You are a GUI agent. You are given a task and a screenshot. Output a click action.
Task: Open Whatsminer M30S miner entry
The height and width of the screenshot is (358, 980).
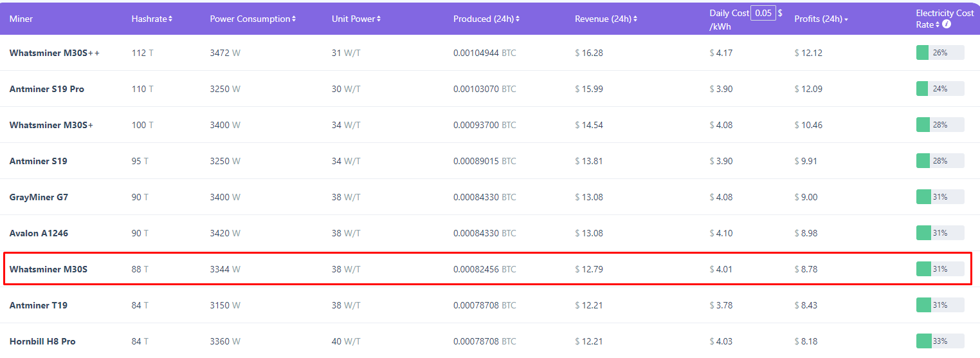pos(48,269)
